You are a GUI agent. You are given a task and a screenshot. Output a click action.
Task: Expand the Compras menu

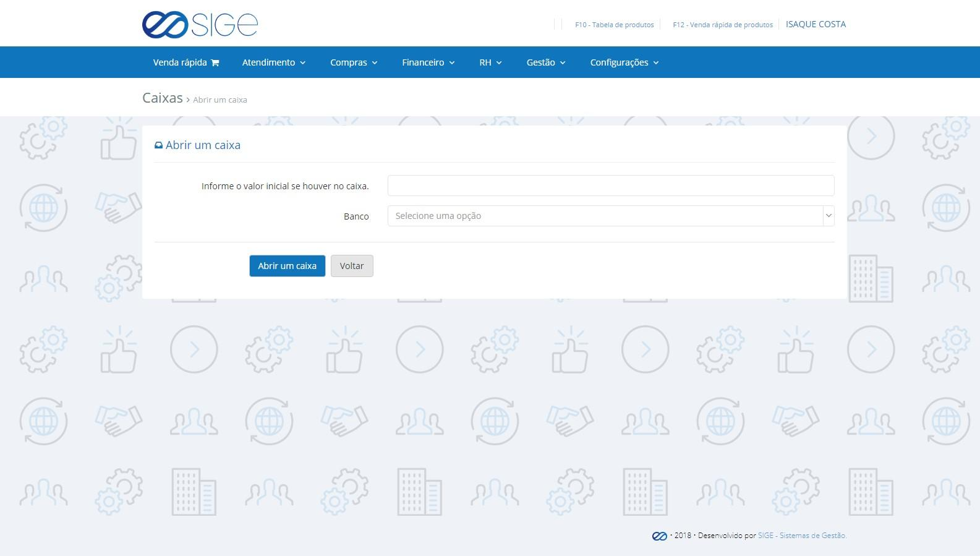(354, 62)
